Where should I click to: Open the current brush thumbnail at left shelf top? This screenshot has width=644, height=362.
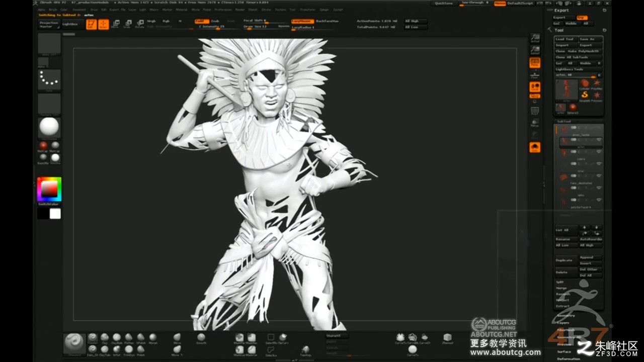pyautogui.click(x=49, y=44)
